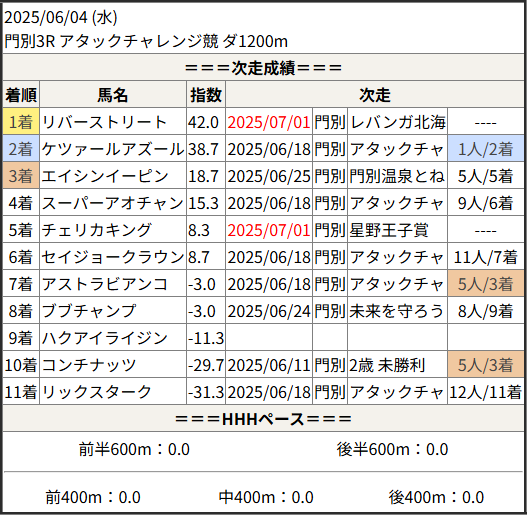Select horse name リバーストリート
Image resolution: width=527 pixels, height=515 pixels.
[104, 122]
